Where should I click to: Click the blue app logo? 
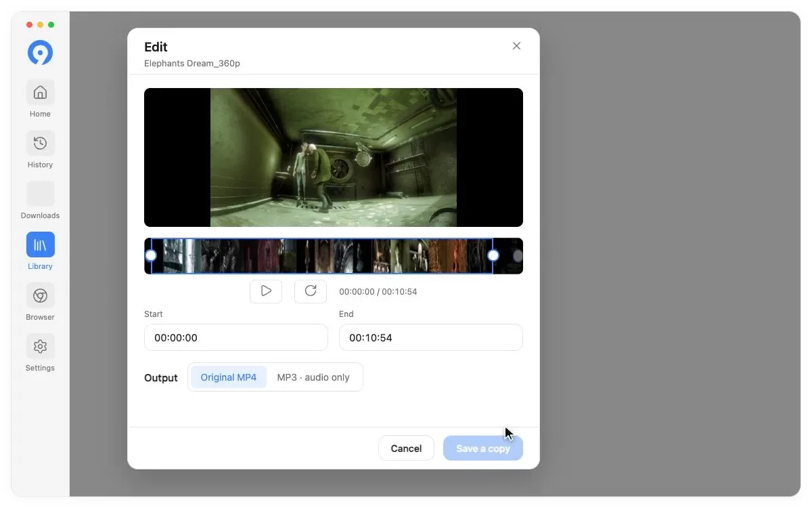(x=40, y=53)
